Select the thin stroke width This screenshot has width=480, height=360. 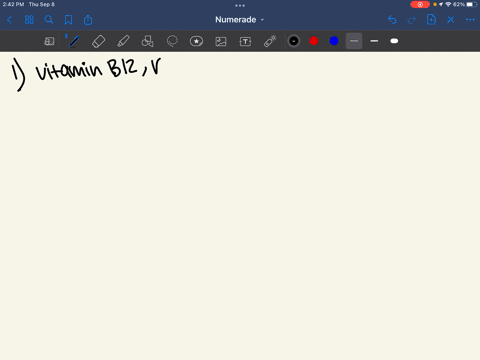click(x=354, y=41)
